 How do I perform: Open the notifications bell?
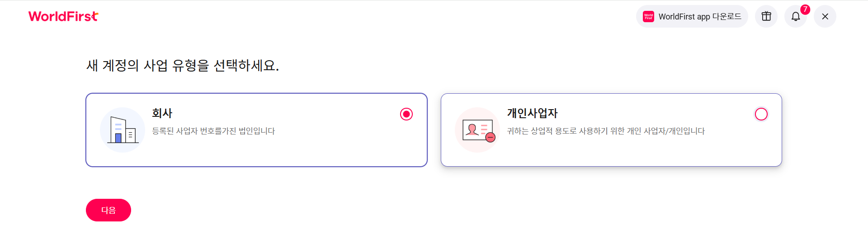(x=796, y=16)
